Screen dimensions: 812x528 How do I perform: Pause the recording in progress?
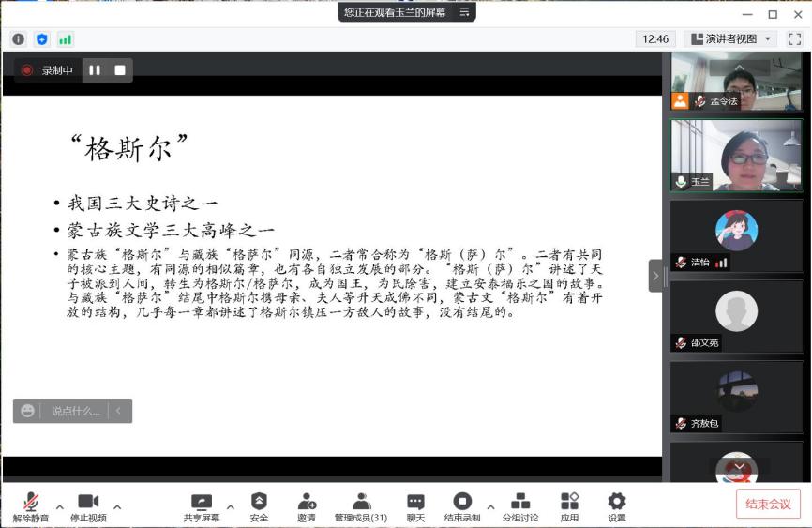pos(95,70)
